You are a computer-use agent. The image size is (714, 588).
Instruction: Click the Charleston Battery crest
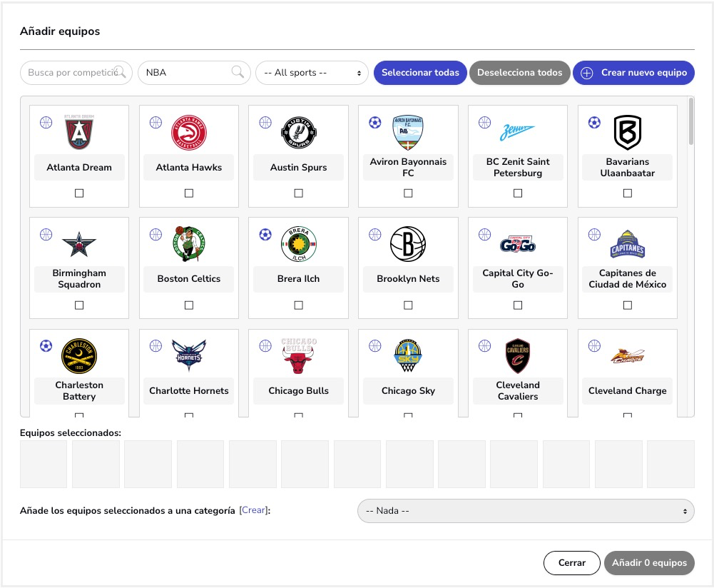click(79, 356)
